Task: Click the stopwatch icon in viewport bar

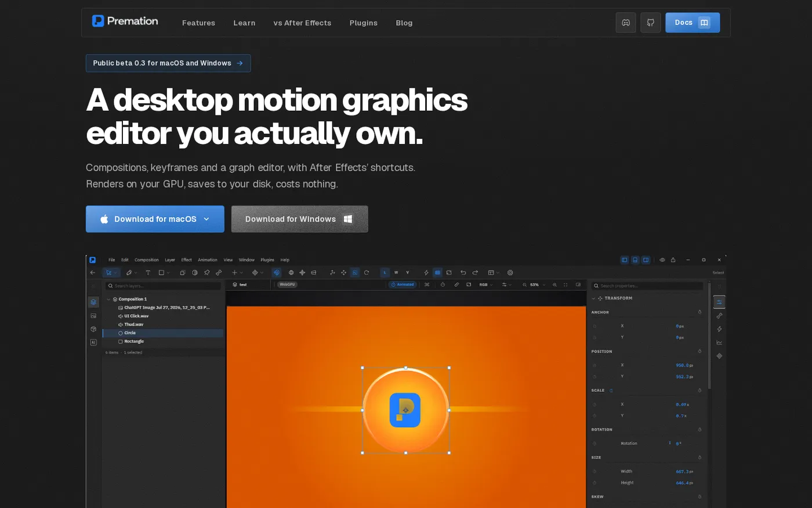Action: click(443, 284)
